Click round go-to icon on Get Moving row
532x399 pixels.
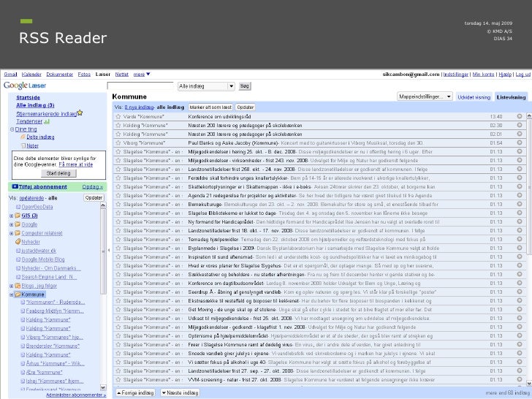click(x=520, y=309)
